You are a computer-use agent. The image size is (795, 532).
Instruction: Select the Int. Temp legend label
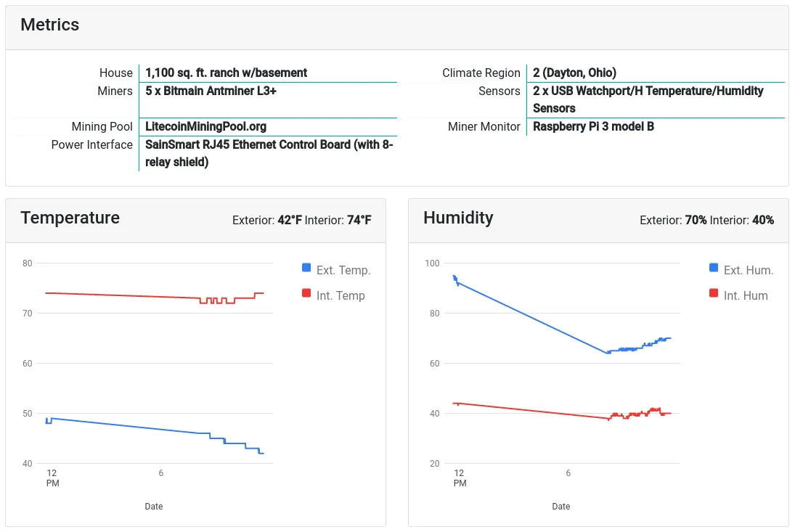[341, 295]
